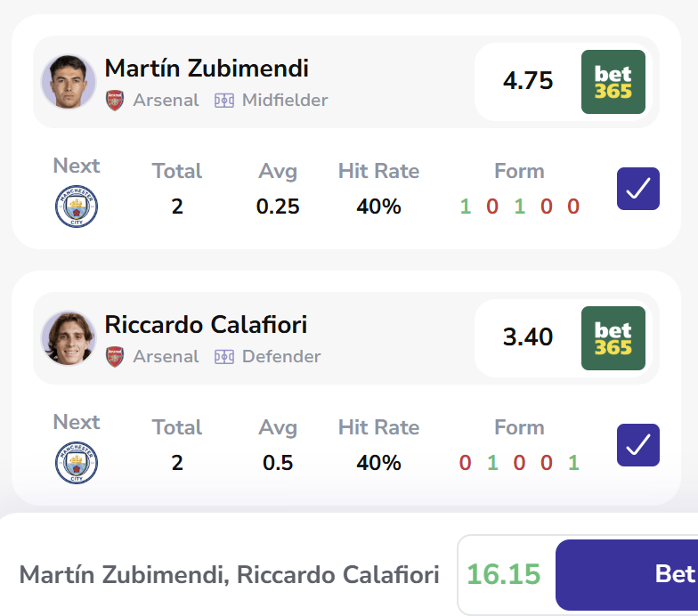Uncheck Riccardo Calafiori's selection checkbox
The height and width of the screenshot is (616, 698).
637,445
